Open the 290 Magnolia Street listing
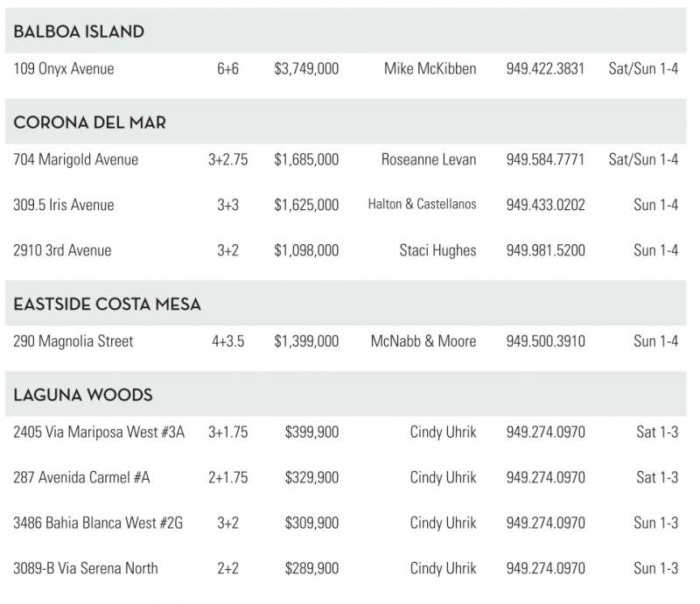The width and height of the screenshot is (700, 604). [73, 341]
